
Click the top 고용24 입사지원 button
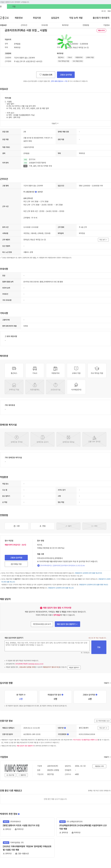(66, 75)
